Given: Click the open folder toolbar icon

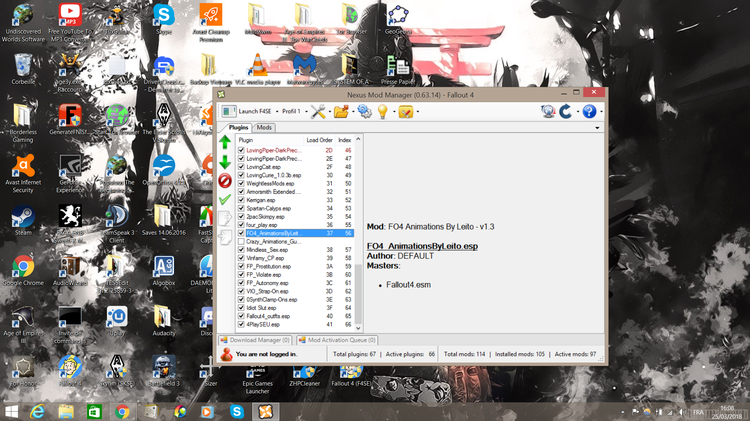Looking at the screenshot, I should click(341, 111).
